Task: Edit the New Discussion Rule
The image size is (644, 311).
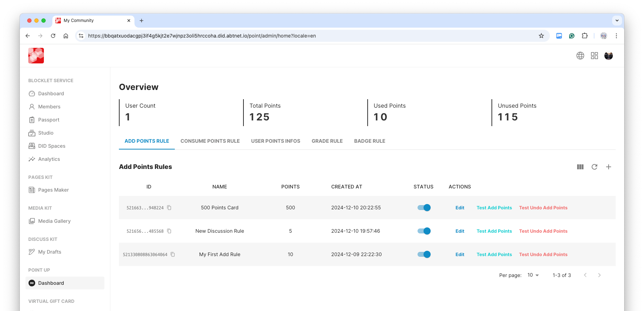Action: pyautogui.click(x=460, y=231)
